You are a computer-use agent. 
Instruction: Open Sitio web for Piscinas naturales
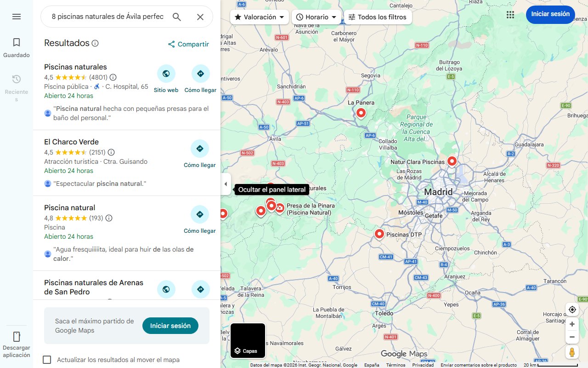[166, 74]
